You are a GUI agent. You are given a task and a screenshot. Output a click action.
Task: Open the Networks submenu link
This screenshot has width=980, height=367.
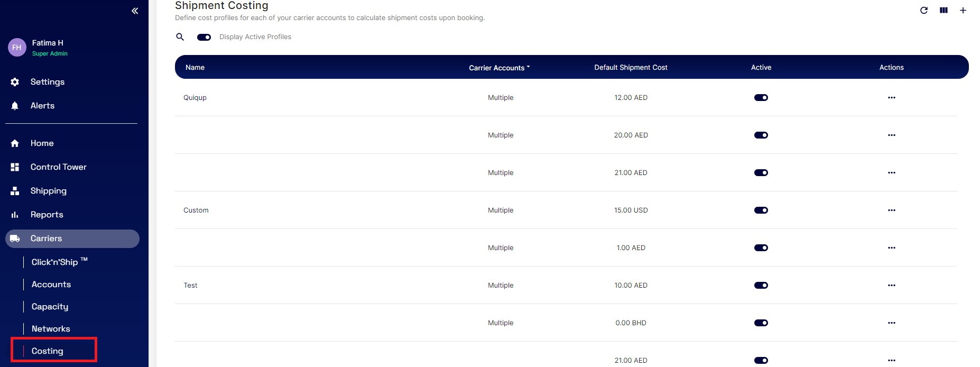pyautogui.click(x=51, y=329)
